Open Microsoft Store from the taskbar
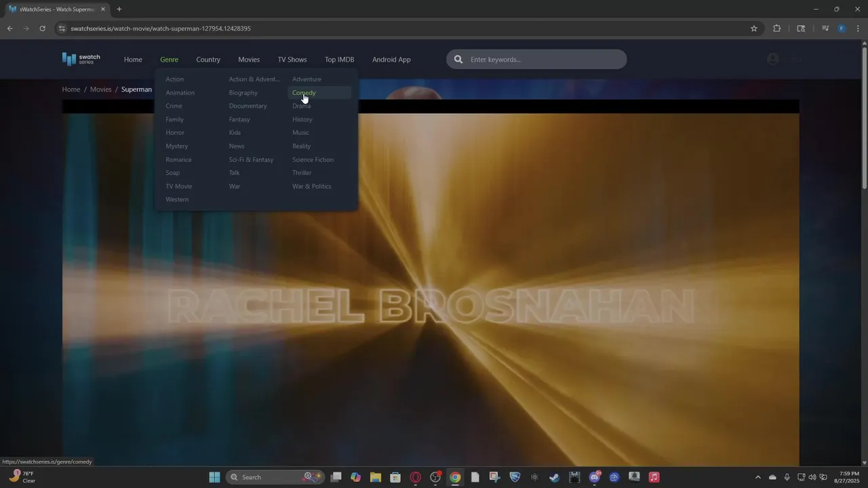Viewport: 868px width, 488px height. click(x=395, y=477)
